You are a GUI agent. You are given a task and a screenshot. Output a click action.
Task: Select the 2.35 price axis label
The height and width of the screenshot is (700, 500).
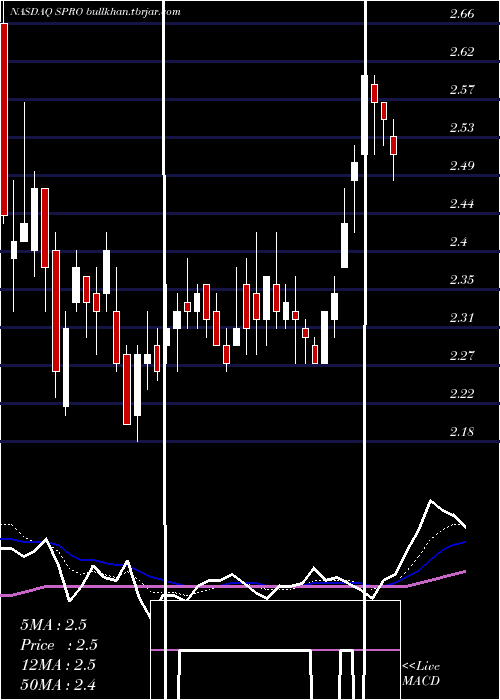tap(462, 280)
